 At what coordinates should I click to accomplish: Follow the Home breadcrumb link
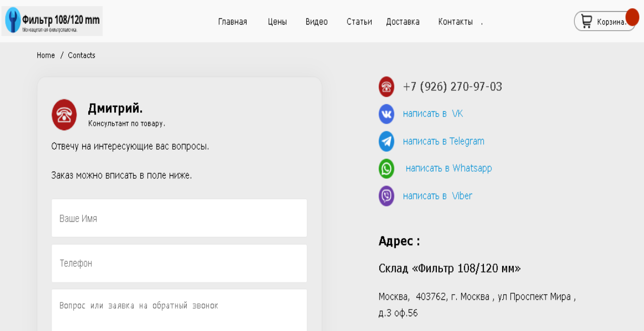click(x=45, y=55)
